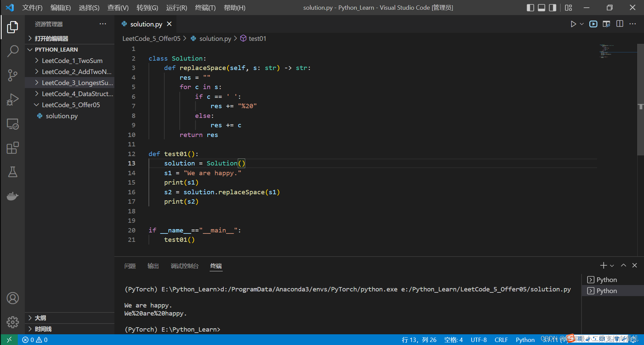Maximize the panel with up chevron
Viewport: 644px width, 345px height.
coord(624,265)
